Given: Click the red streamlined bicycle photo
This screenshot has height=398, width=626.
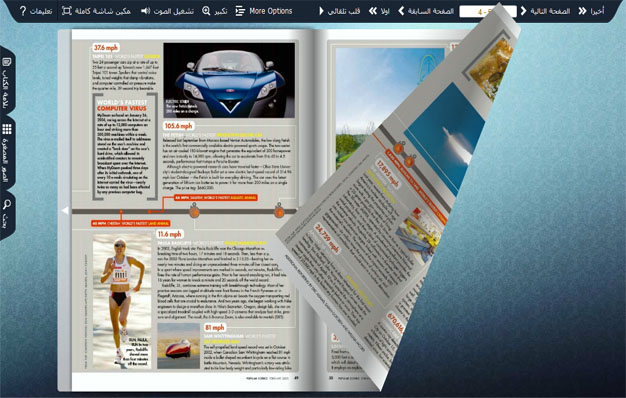Looking at the screenshot, I should pos(178,346).
